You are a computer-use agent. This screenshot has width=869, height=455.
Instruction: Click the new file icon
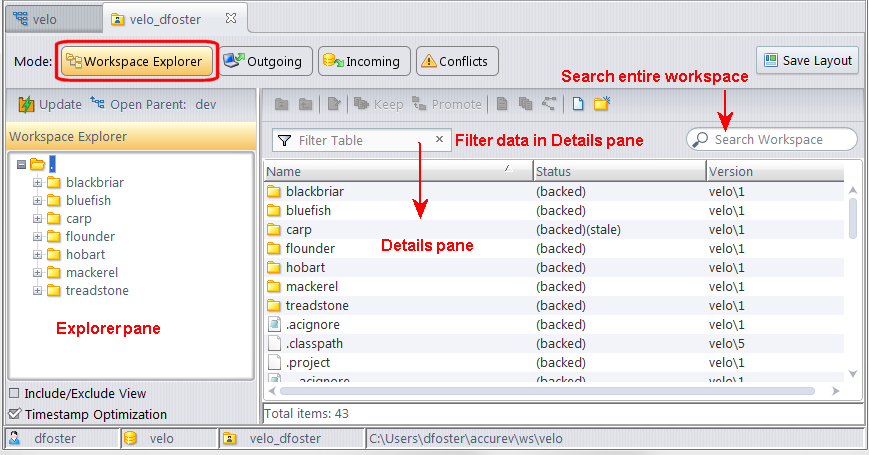[x=578, y=104]
